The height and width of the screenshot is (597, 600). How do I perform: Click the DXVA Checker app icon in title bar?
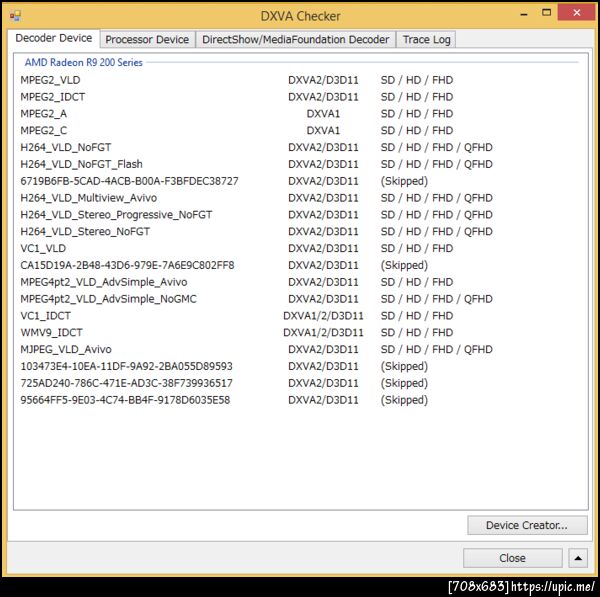(15, 16)
